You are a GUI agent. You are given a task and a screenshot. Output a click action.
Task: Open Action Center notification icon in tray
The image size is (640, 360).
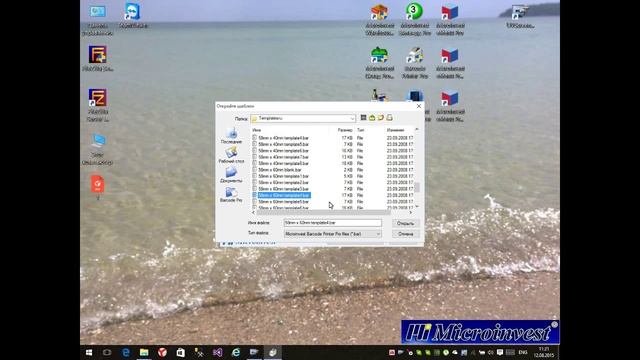click(500, 352)
